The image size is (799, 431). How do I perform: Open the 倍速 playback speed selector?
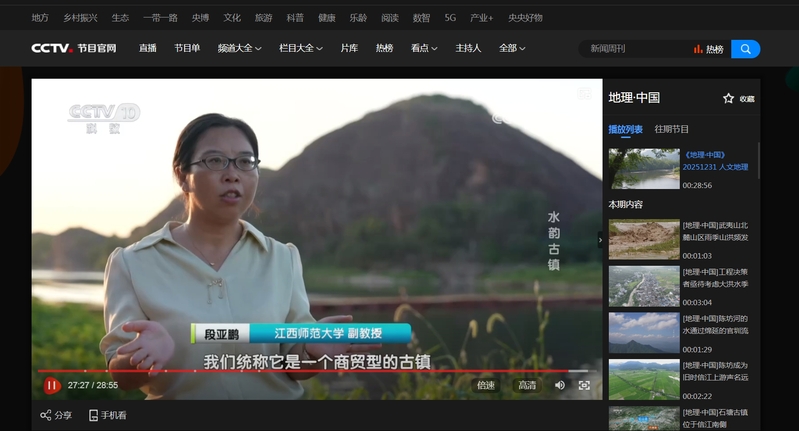tap(485, 385)
